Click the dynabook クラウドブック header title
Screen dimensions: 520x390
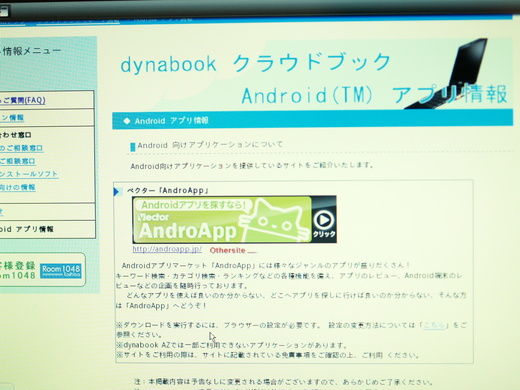(256, 63)
